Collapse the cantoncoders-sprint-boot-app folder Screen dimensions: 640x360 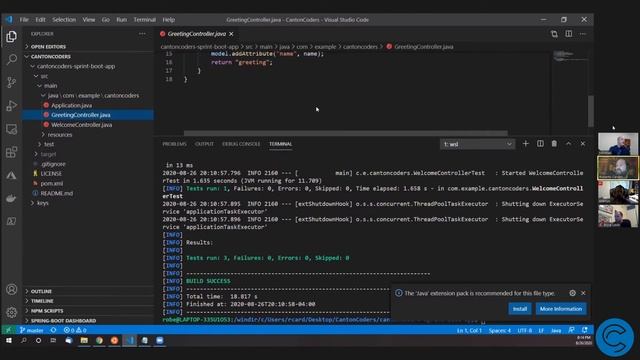(88, 66)
